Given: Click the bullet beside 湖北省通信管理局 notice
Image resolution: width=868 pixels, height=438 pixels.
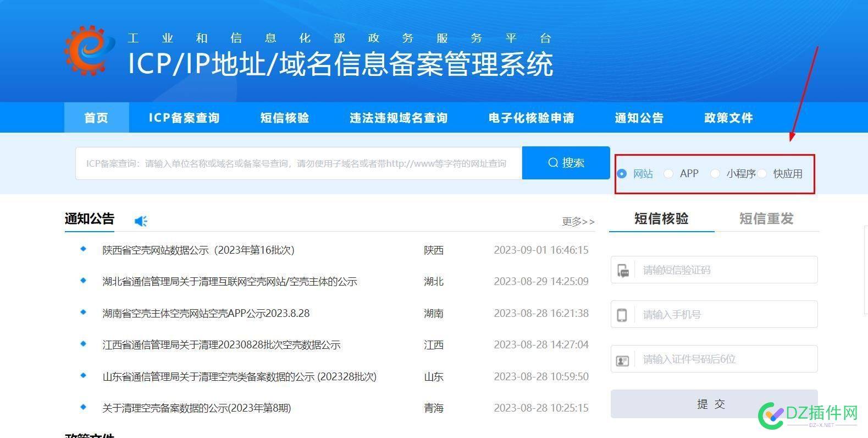Looking at the screenshot, I should tap(84, 280).
